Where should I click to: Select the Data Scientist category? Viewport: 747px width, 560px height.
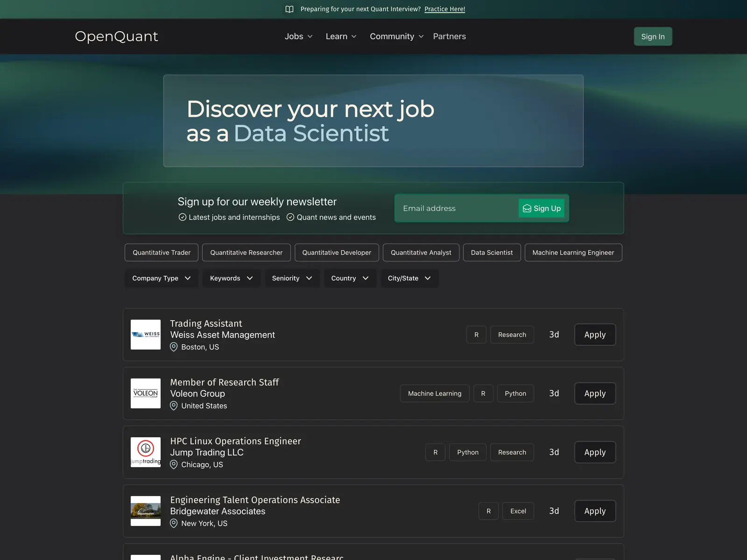tap(492, 252)
